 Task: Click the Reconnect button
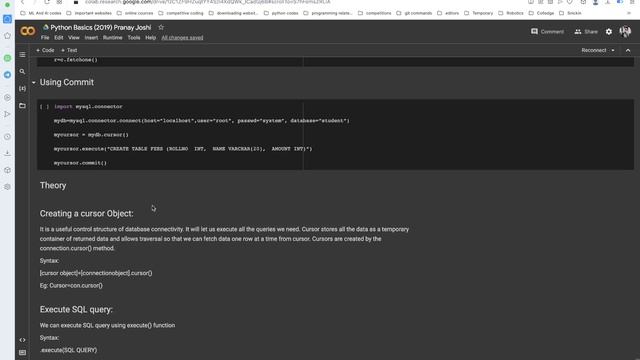pos(593,51)
